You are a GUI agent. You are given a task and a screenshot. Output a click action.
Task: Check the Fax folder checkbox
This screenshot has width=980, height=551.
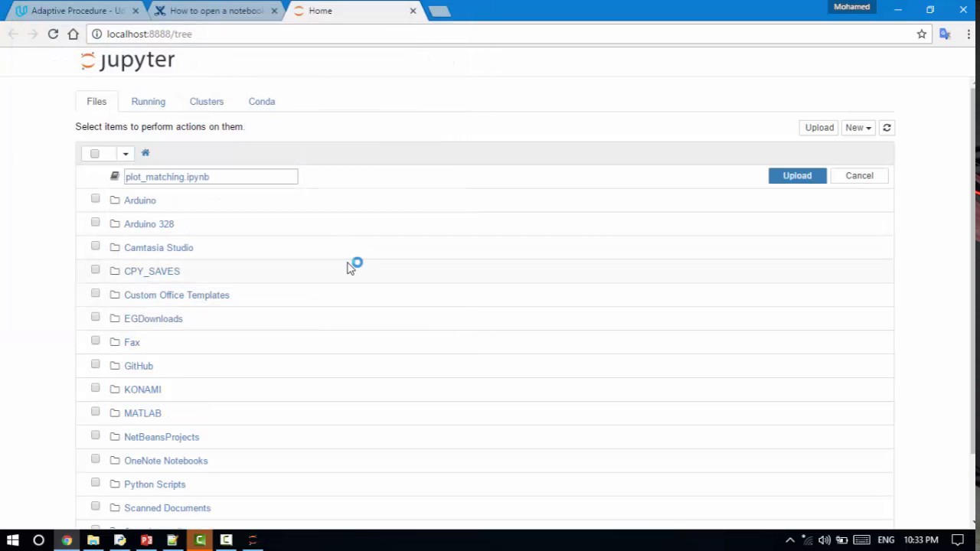(x=95, y=341)
